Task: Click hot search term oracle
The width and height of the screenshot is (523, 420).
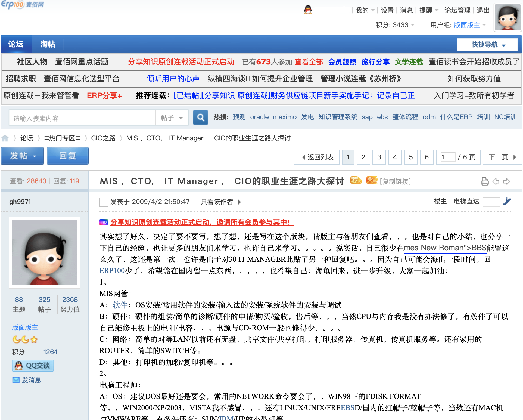Action: click(259, 117)
